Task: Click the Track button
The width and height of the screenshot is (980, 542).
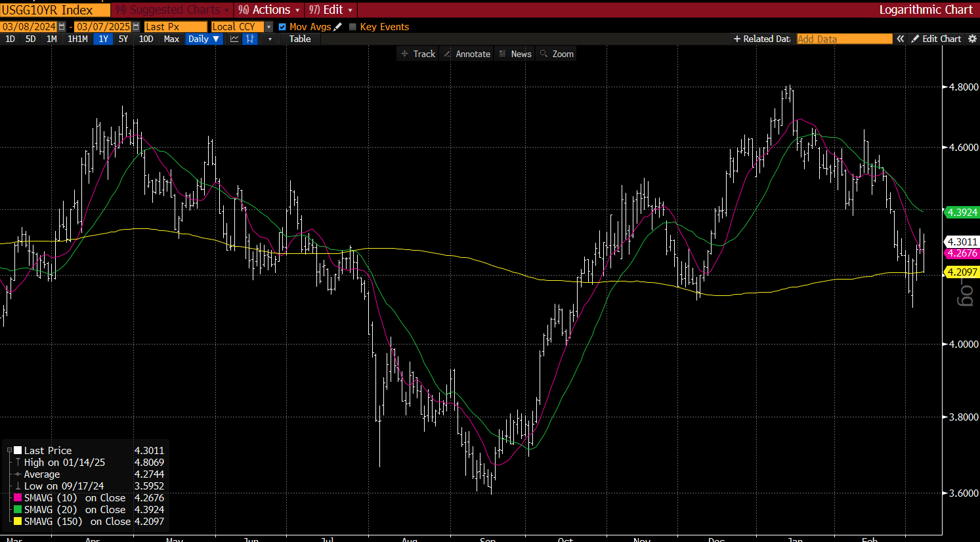Action: [418, 54]
